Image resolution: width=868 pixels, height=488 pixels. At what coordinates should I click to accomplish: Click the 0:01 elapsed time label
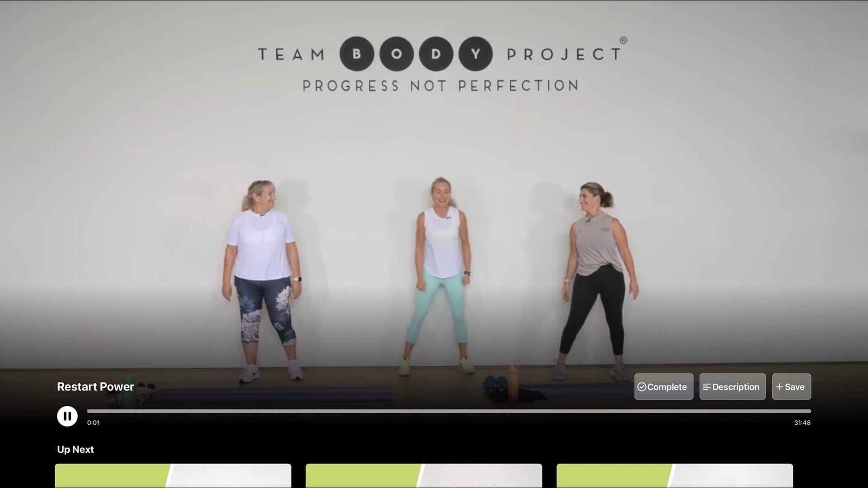(x=93, y=423)
